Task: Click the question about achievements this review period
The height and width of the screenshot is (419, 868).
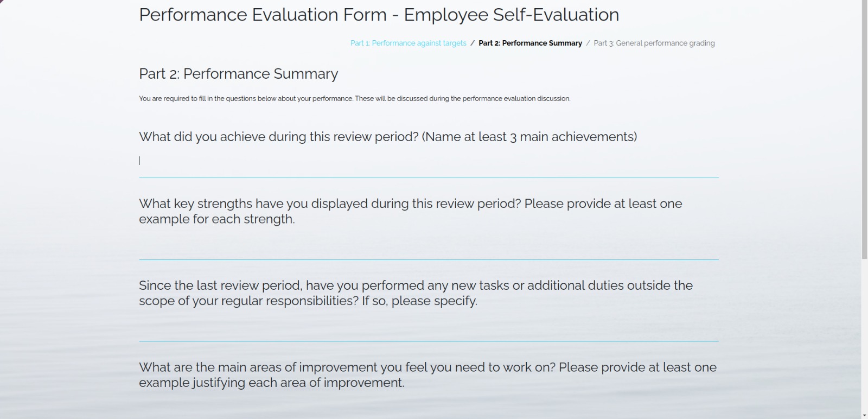Action: pyautogui.click(x=388, y=137)
